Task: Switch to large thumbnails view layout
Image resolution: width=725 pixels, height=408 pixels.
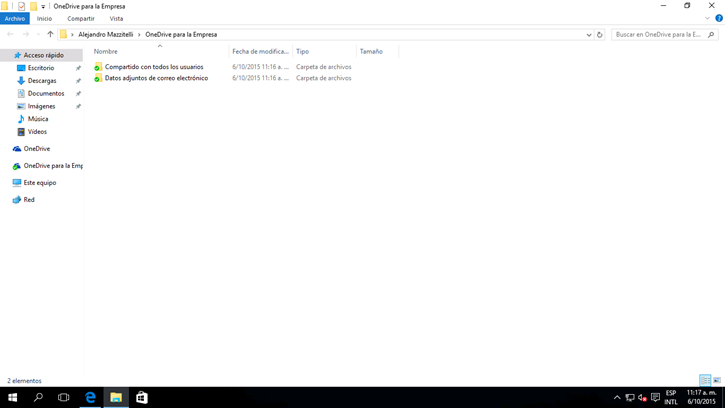Action: [x=717, y=380]
